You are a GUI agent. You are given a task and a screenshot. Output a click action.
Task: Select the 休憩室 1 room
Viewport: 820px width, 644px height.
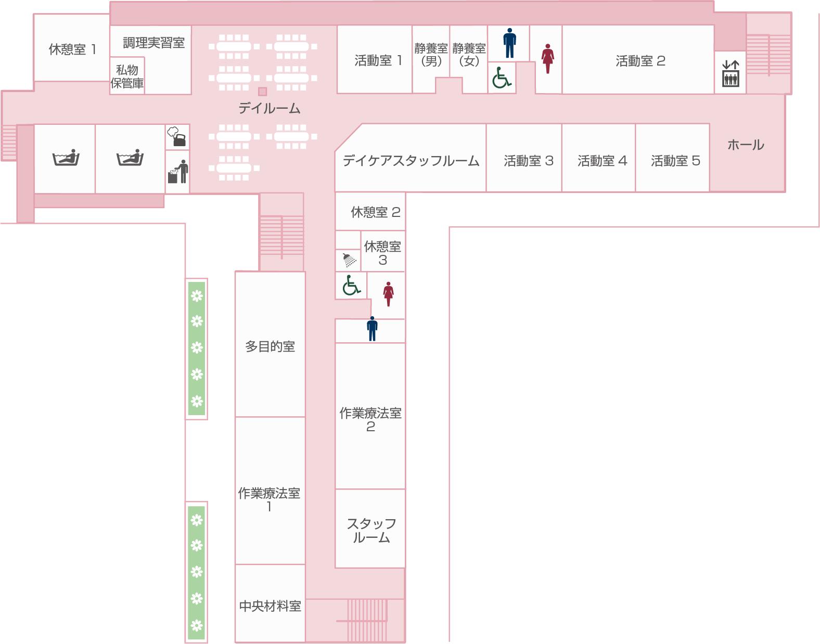72,48
